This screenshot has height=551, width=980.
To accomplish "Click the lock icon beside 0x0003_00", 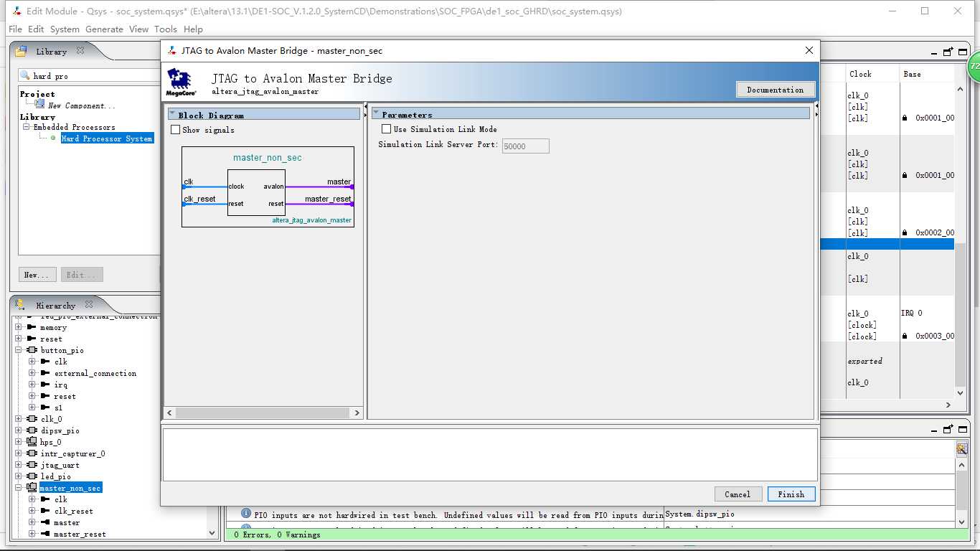I will [x=905, y=336].
